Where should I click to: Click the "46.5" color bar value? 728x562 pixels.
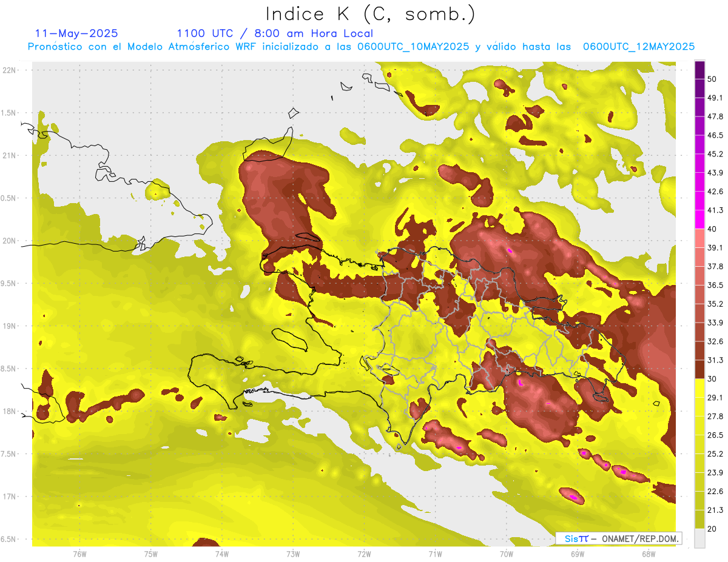pyautogui.click(x=715, y=135)
